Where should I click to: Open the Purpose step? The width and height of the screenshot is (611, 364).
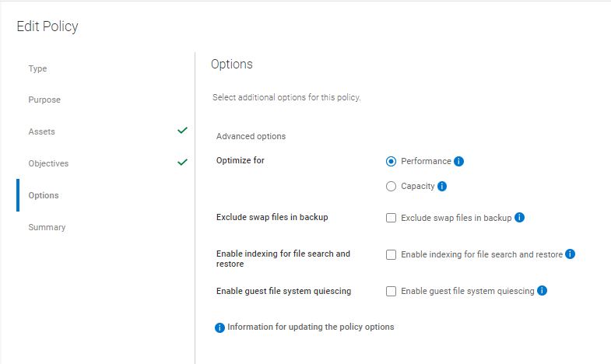click(44, 100)
